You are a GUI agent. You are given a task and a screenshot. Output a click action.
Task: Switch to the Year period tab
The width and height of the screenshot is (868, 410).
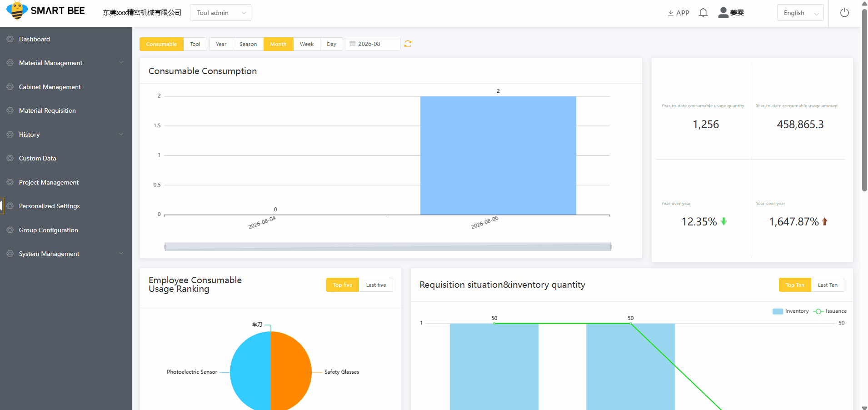tap(221, 44)
